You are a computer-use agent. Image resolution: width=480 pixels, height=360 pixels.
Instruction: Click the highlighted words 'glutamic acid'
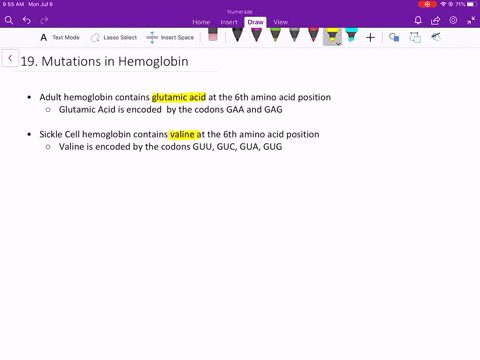coord(179,97)
